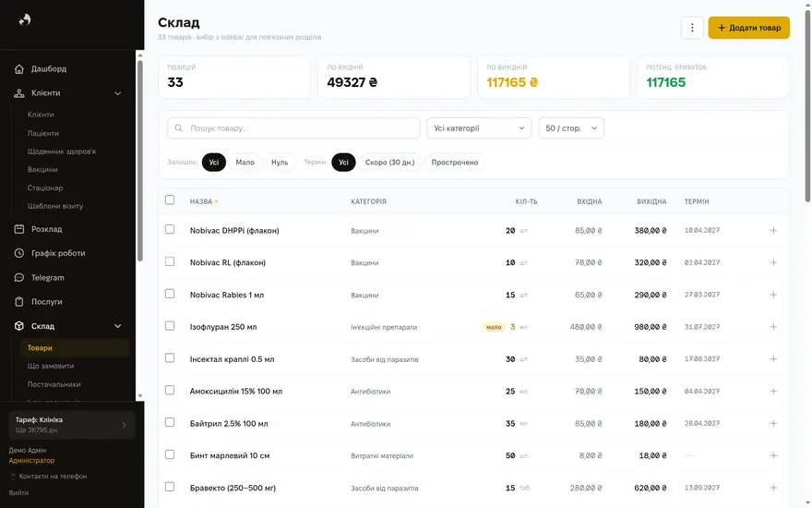This screenshot has width=812, height=508.
Task: Check the Байтрил 2.5% 100 мл checkbox
Action: (x=170, y=422)
